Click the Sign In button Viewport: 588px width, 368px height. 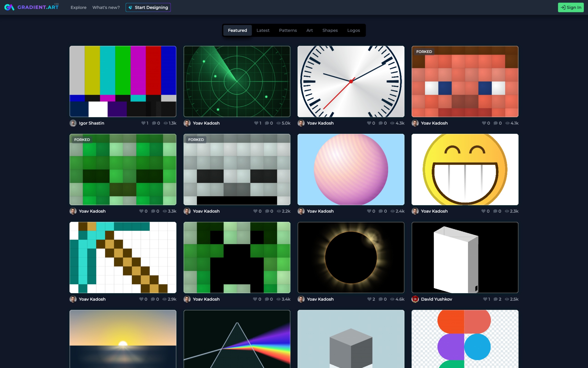pos(571,7)
